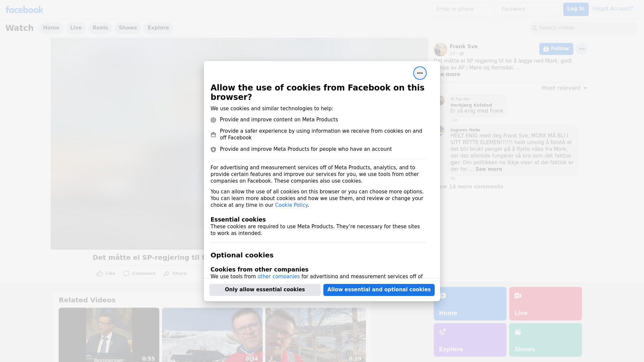
Task: Click the Like text label
Action: (x=110, y=274)
